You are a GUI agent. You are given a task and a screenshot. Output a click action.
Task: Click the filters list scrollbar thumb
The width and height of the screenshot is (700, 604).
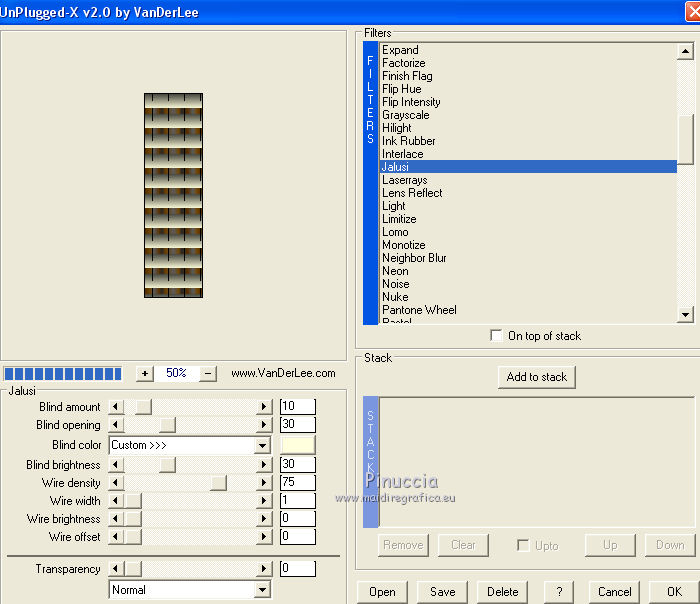point(685,140)
